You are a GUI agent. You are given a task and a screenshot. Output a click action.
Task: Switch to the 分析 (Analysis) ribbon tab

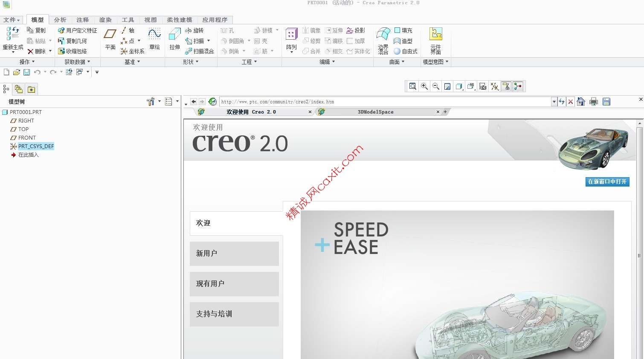pyautogui.click(x=60, y=20)
